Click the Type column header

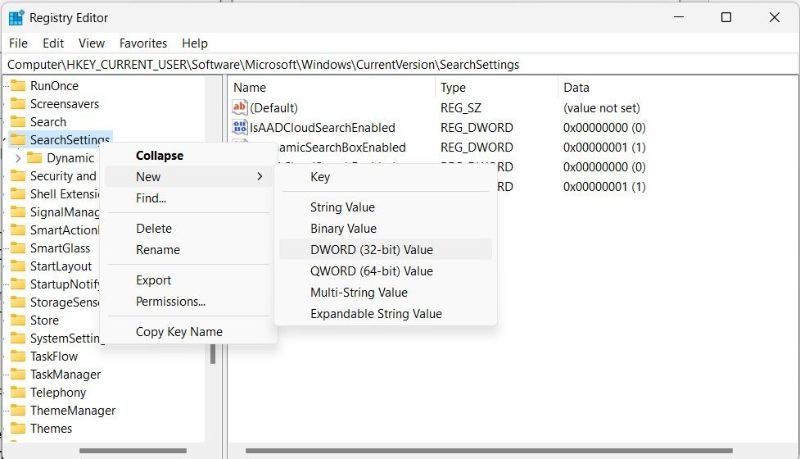pyautogui.click(x=453, y=88)
